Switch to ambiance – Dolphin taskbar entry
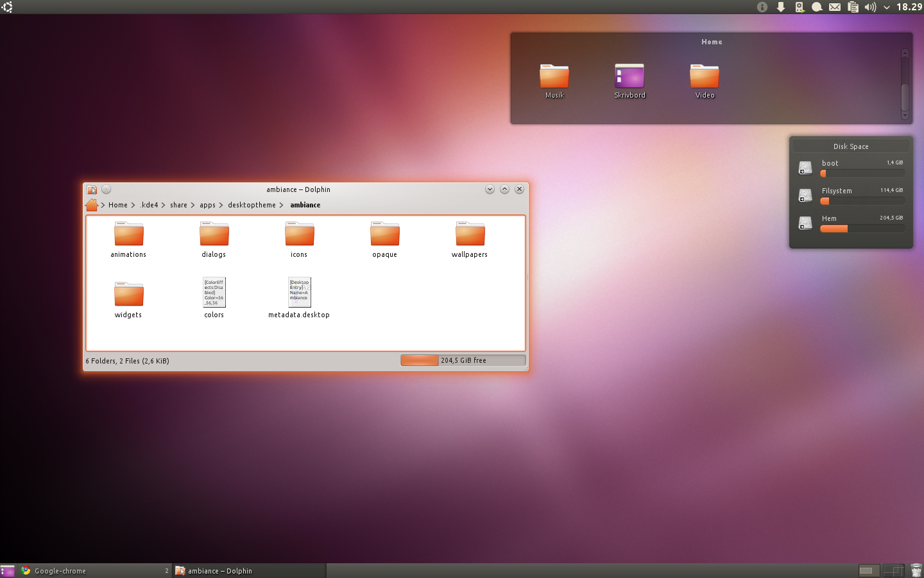Viewport: 924px width, 578px height. click(x=249, y=570)
